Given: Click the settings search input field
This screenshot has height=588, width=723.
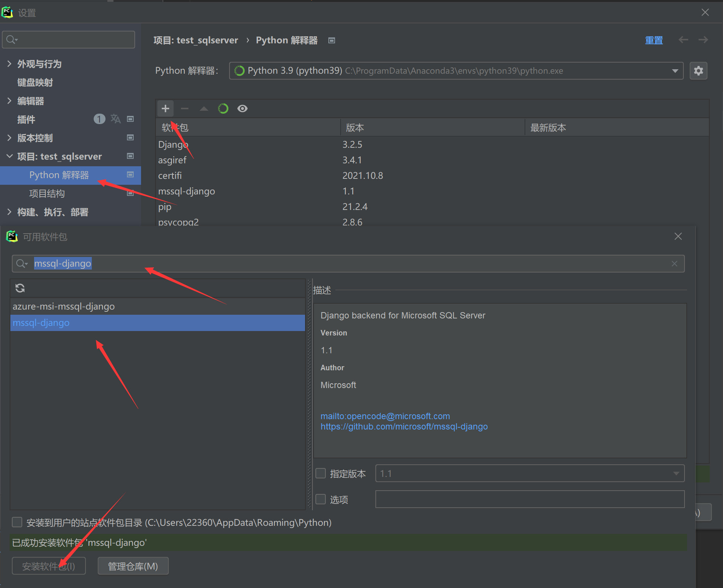Looking at the screenshot, I should tap(68, 40).
